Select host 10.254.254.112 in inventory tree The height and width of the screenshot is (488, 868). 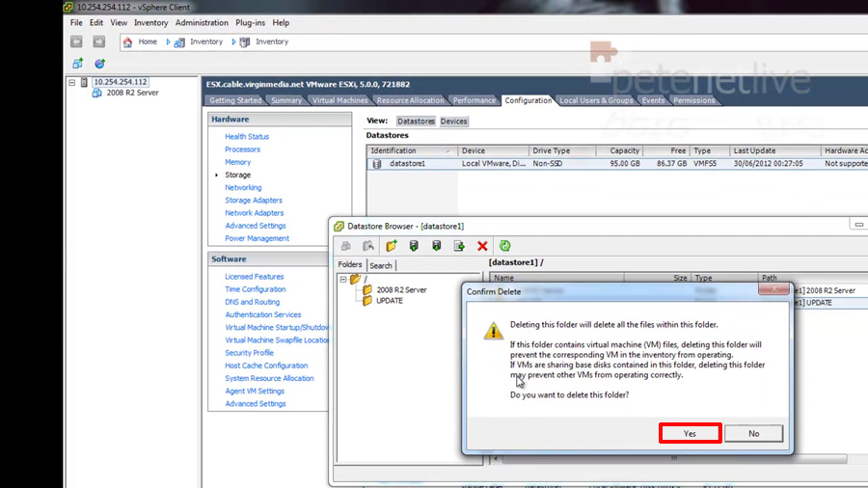121,82
